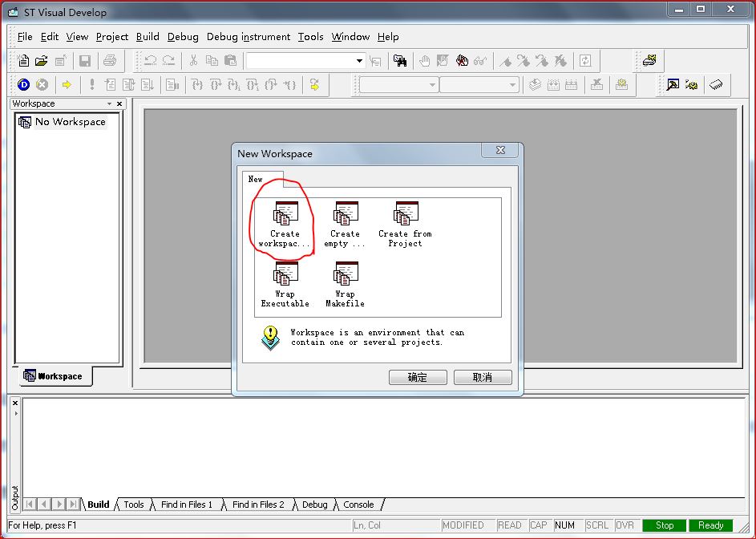Open the Workspace panel dropdown arrow

tap(110, 103)
